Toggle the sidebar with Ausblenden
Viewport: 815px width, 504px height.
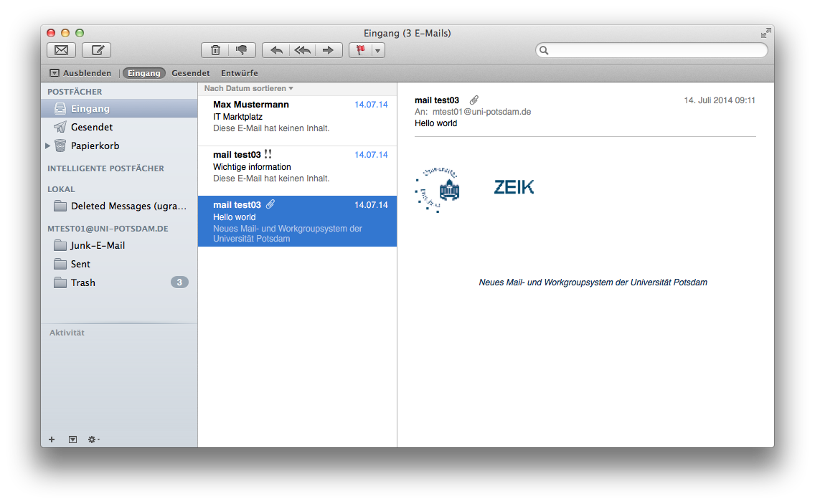80,73
